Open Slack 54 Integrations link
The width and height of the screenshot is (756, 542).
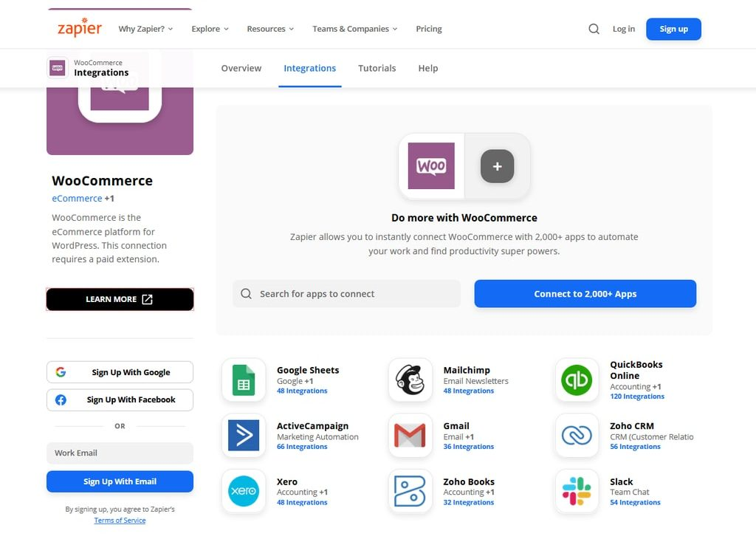(x=635, y=502)
